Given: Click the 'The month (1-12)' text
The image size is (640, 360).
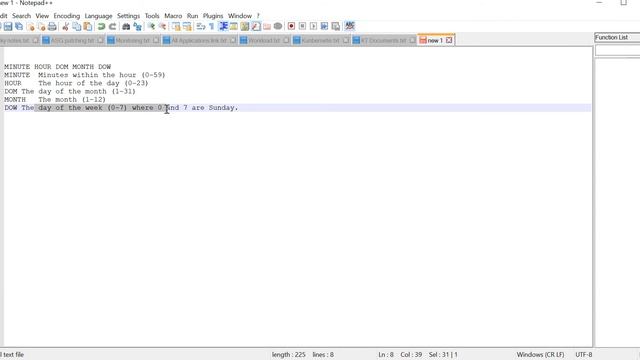Looking at the screenshot, I should click(72, 100).
